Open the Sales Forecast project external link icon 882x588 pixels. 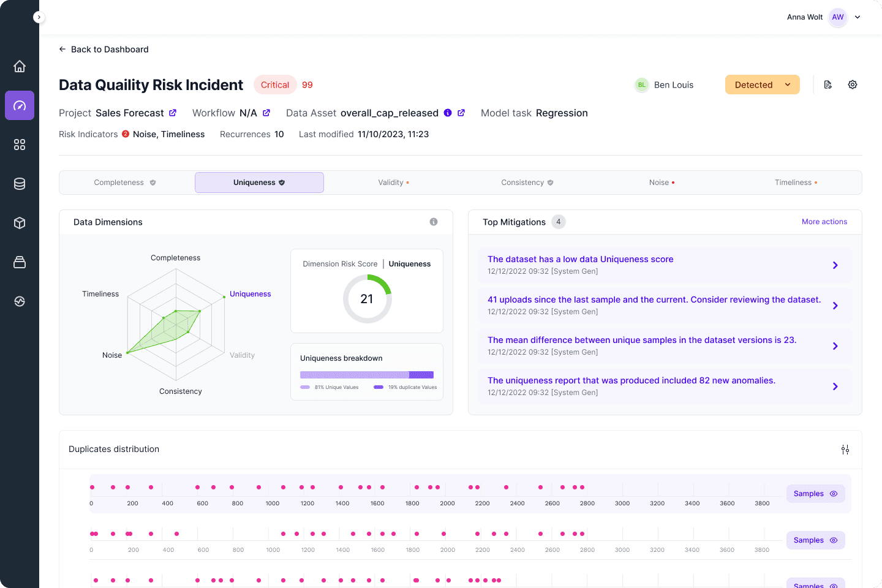click(173, 113)
